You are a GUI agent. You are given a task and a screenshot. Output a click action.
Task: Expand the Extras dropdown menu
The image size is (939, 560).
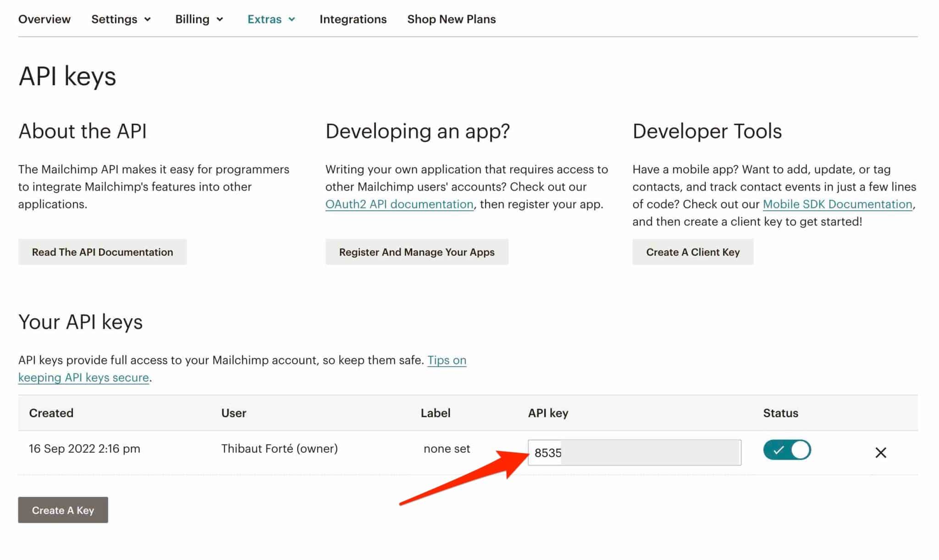coord(271,19)
